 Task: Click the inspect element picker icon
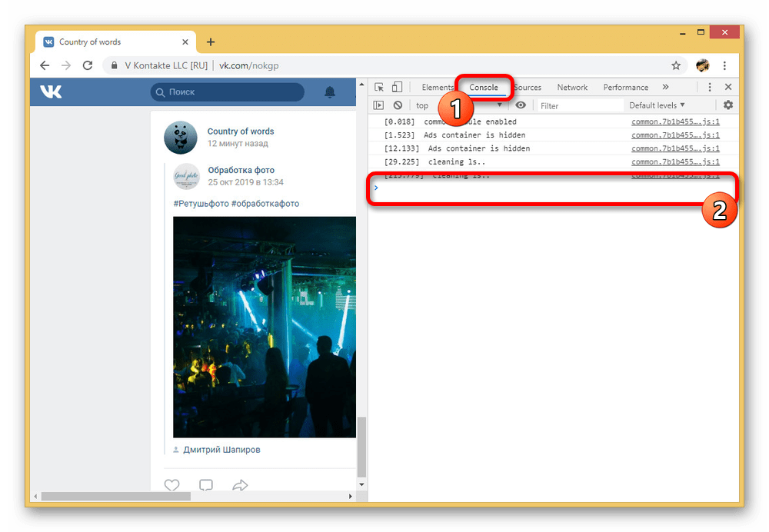(x=379, y=88)
